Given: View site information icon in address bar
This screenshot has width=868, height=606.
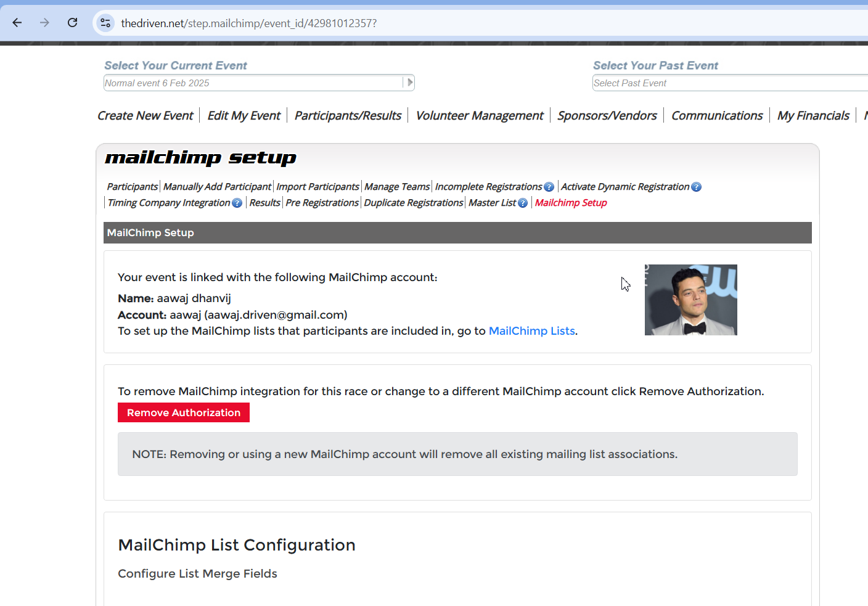Looking at the screenshot, I should tap(105, 23).
